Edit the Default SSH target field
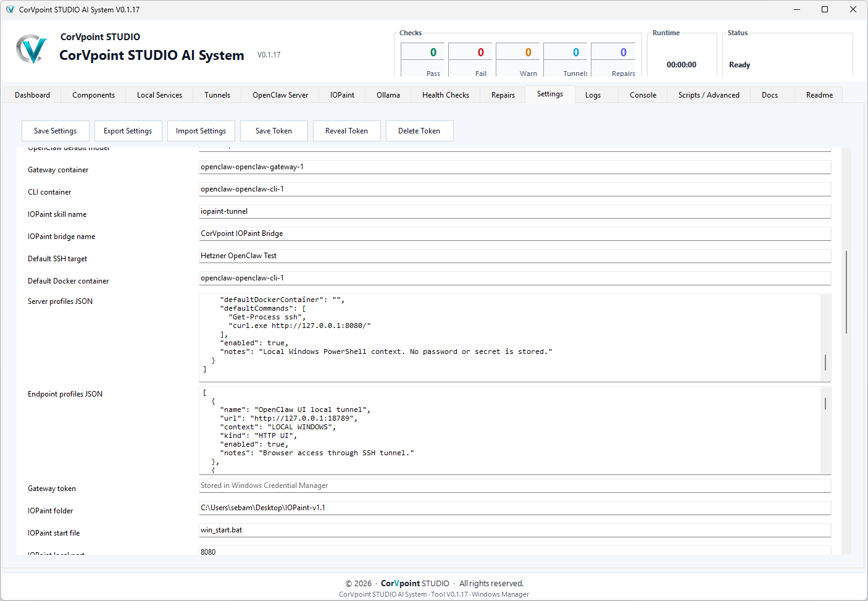The width and height of the screenshot is (868, 601). (515, 256)
